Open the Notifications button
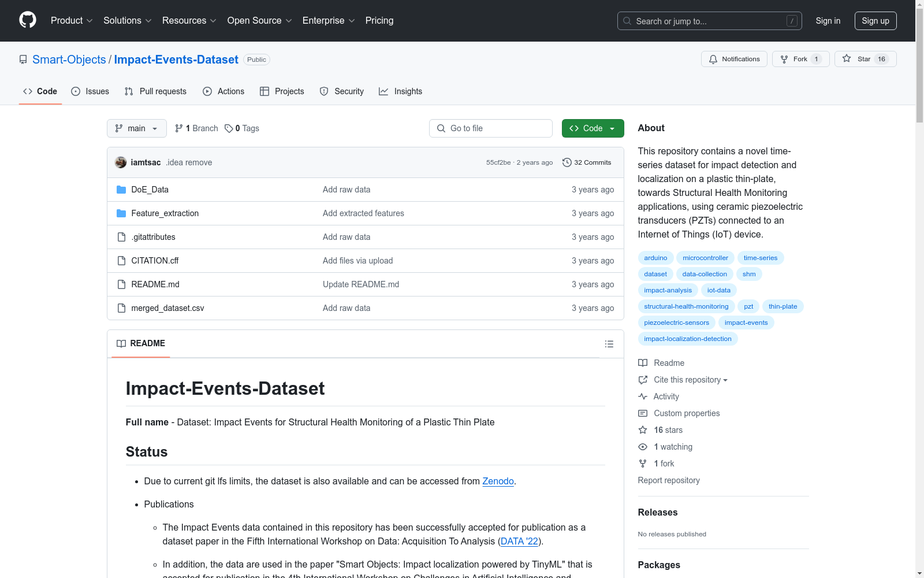The image size is (924, 578). coord(734,59)
